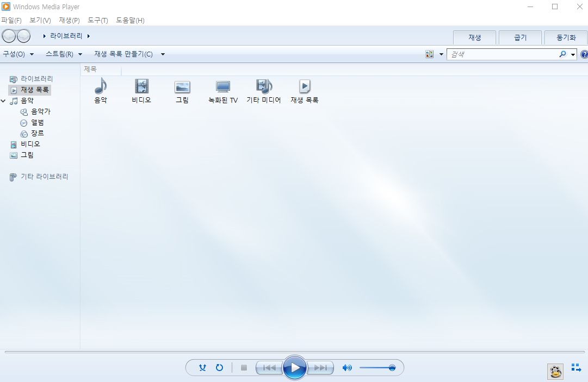The width and height of the screenshot is (588, 382).
Task: Skip to the previous track
Action: [x=269, y=367]
